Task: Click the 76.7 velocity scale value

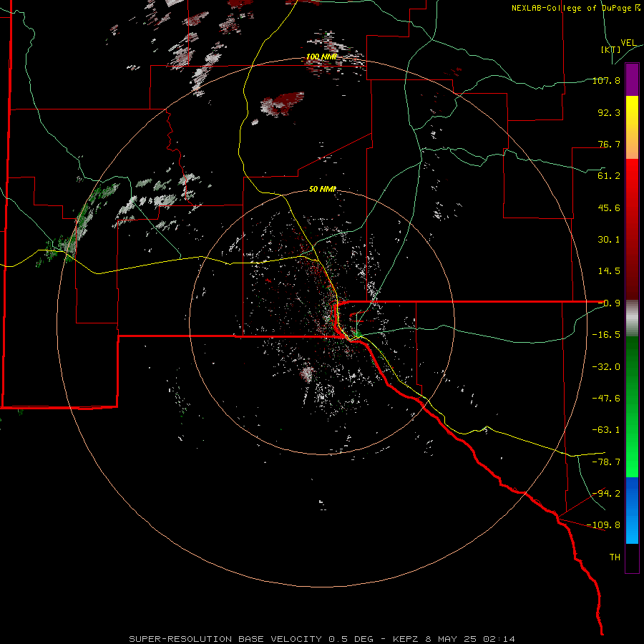Action: 609,144
